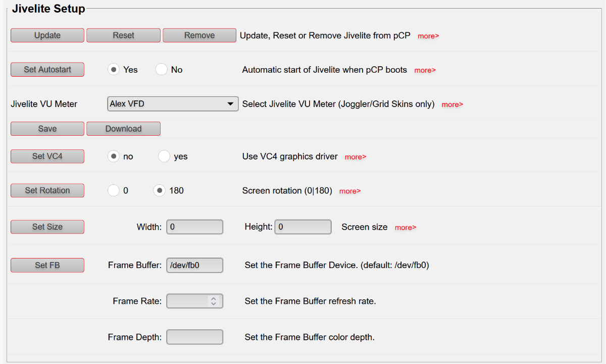Click the Frame Depth input field
Viewport: 606px width, 364px height.
(x=195, y=337)
